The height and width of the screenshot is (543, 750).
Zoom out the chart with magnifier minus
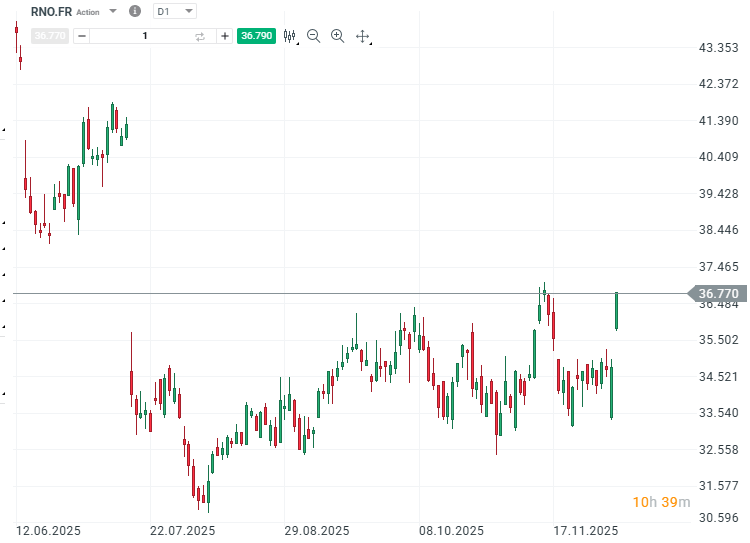pyautogui.click(x=313, y=36)
